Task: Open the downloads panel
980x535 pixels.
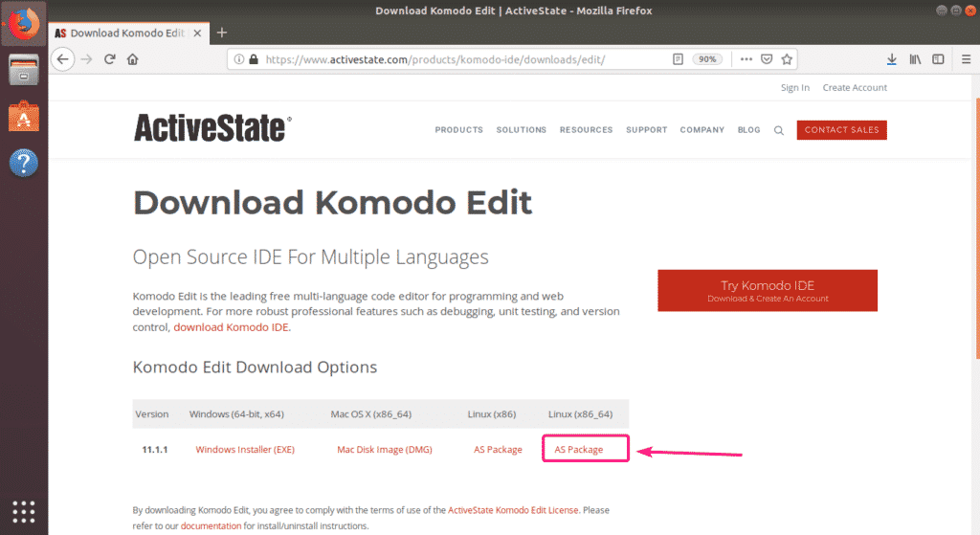Action: [x=892, y=59]
